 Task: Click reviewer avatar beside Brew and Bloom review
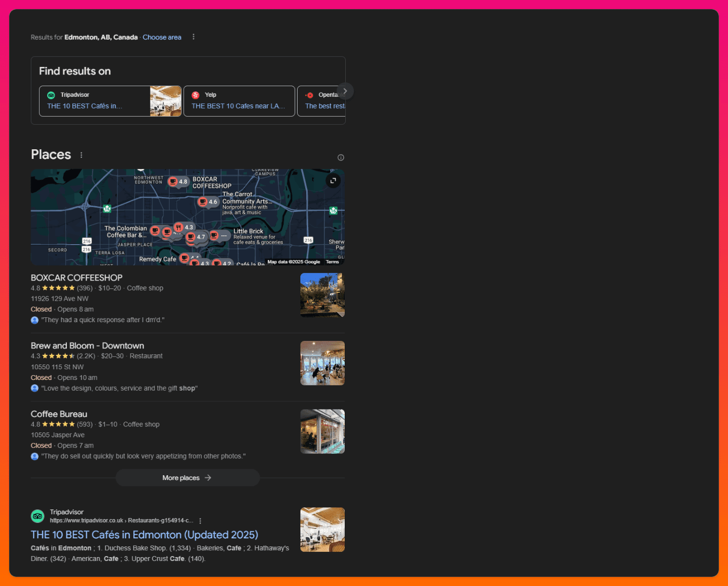35,388
